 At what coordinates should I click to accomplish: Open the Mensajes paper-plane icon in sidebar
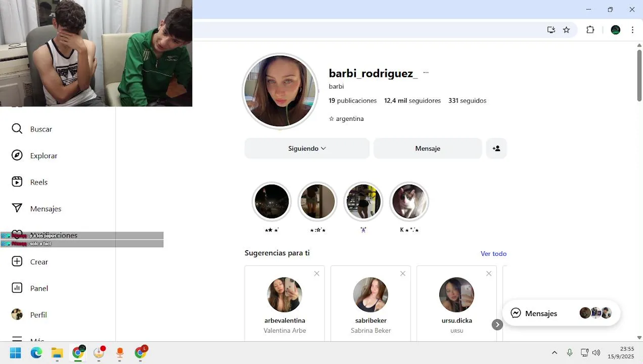tap(17, 208)
